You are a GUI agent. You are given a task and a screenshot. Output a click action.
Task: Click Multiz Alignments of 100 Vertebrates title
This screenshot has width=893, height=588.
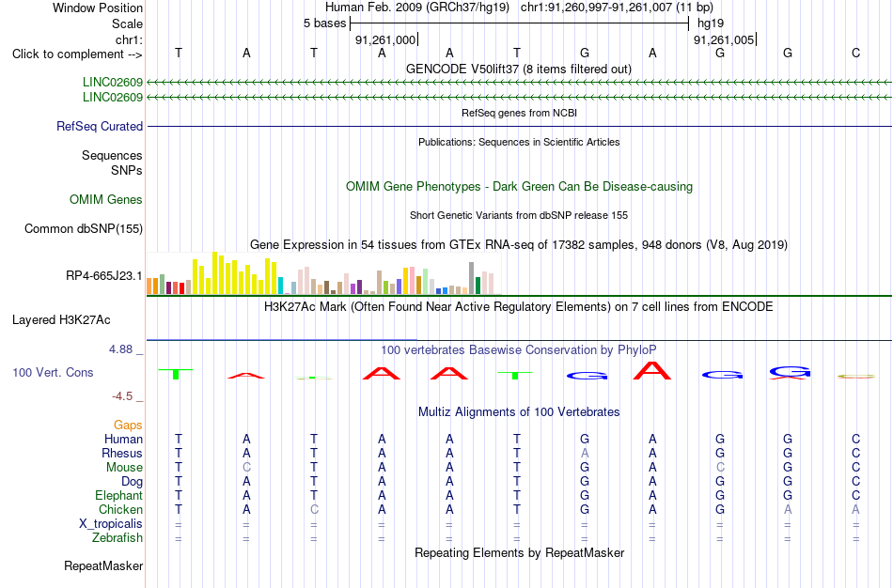519,412
